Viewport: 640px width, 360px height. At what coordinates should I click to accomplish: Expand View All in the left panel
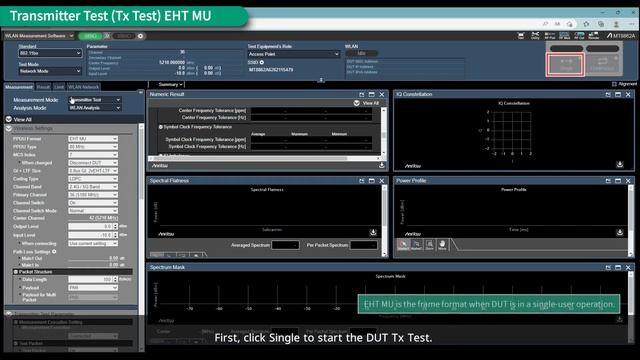[x=9, y=119]
